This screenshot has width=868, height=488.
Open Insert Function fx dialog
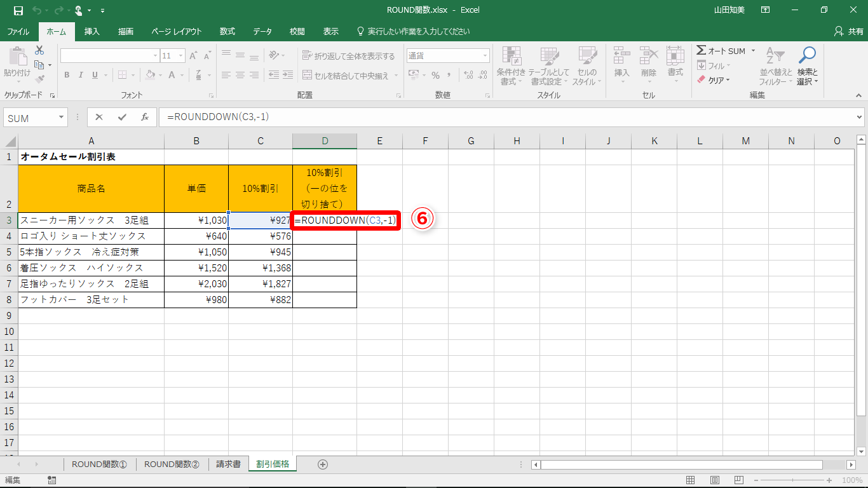coord(145,118)
